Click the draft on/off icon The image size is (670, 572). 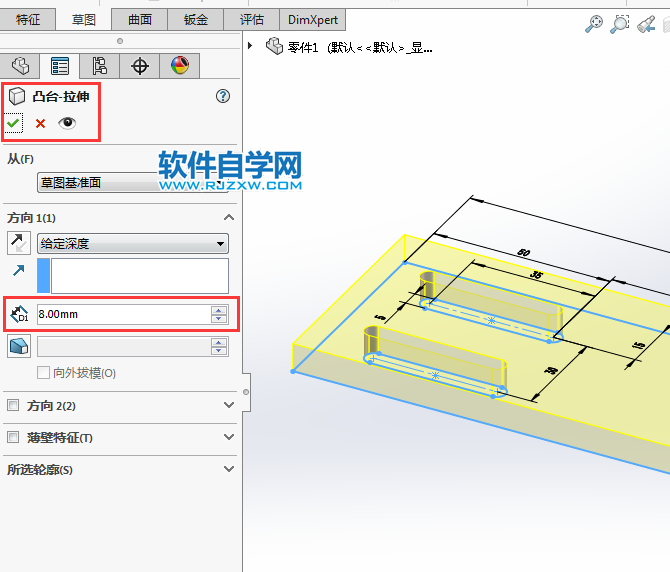[x=19, y=346]
